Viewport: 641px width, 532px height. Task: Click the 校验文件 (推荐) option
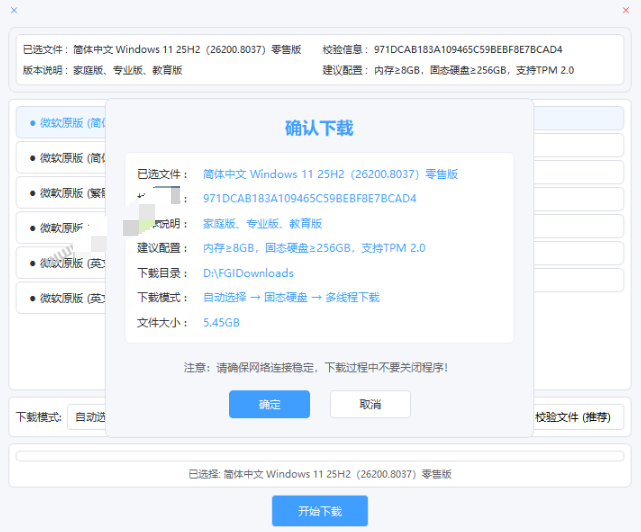[573, 417]
